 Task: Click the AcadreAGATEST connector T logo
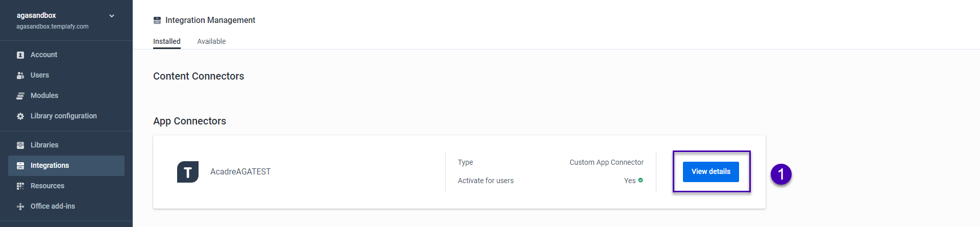tap(188, 172)
